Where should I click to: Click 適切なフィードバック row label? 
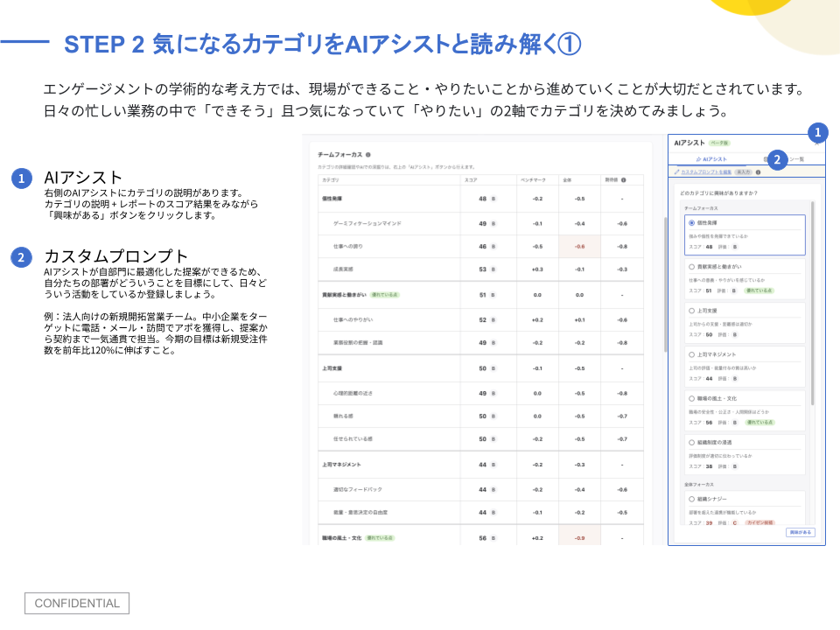(x=357, y=490)
